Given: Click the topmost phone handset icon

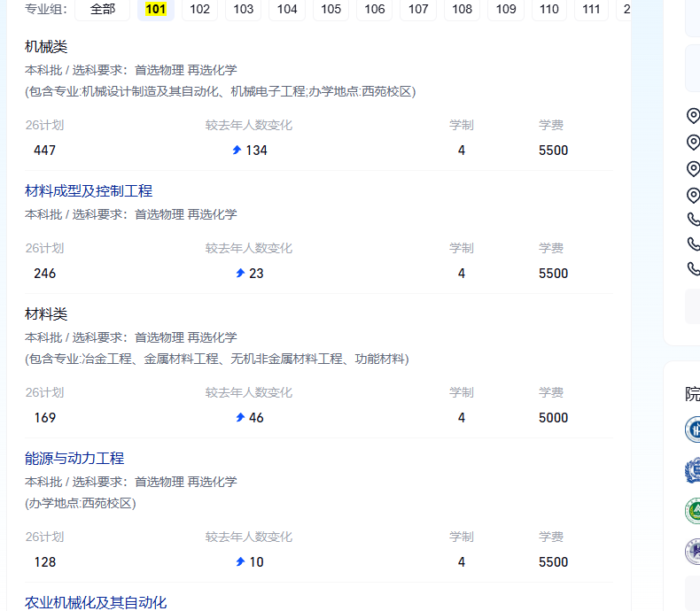Looking at the screenshot, I should point(693,219).
